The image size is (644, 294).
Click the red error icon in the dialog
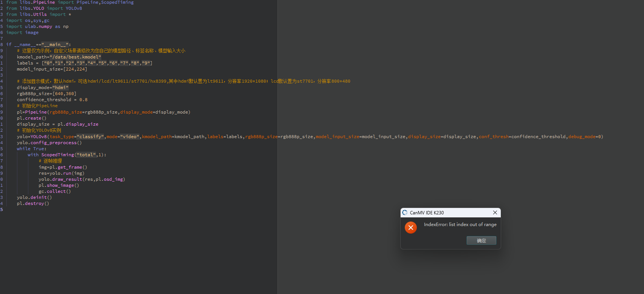tap(410, 228)
